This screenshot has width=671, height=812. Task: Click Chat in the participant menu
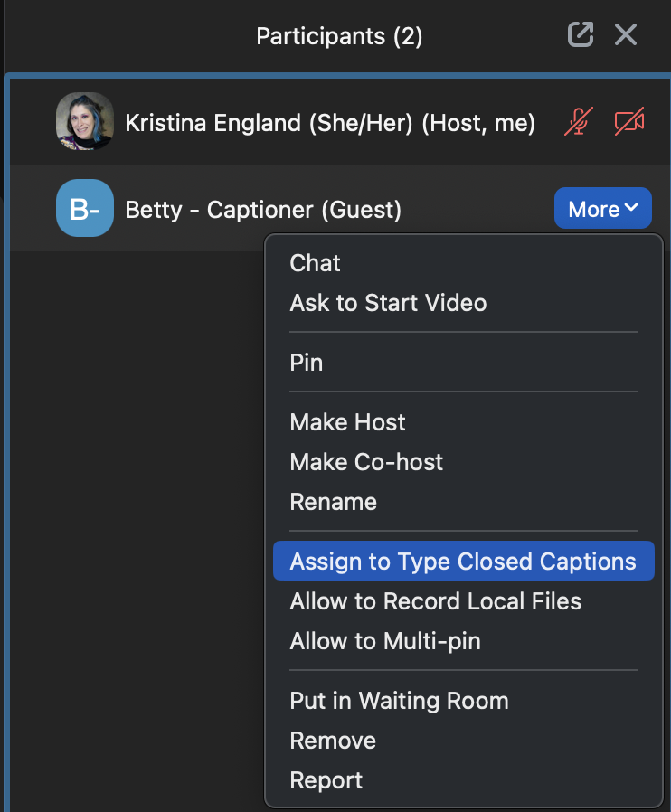(314, 263)
